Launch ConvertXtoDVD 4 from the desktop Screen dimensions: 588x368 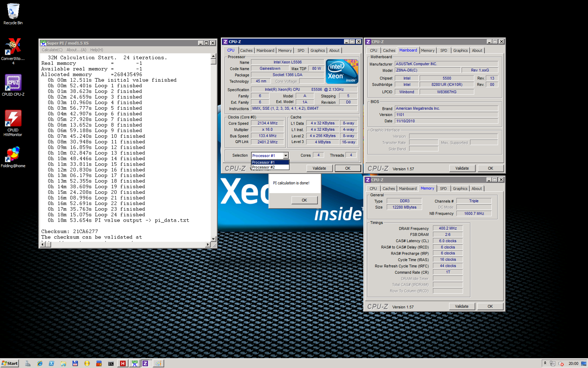[x=13, y=51]
